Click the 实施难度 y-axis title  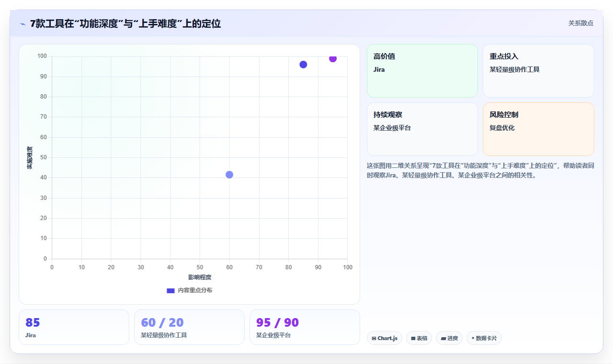coord(30,158)
